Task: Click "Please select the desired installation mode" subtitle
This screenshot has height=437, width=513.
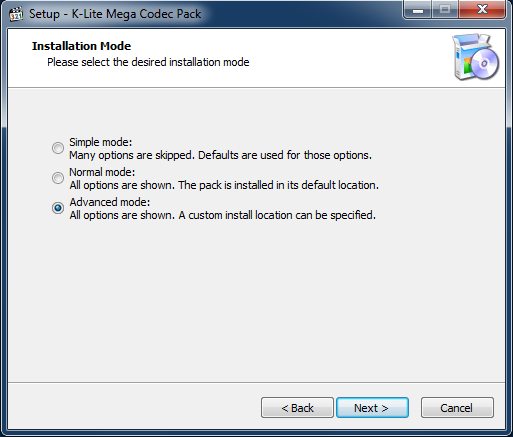Action: coord(148,62)
